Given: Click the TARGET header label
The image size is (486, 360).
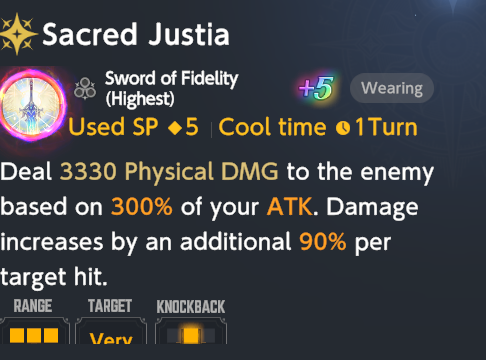Looking at the screenshot, I should [x=110, y=306].
